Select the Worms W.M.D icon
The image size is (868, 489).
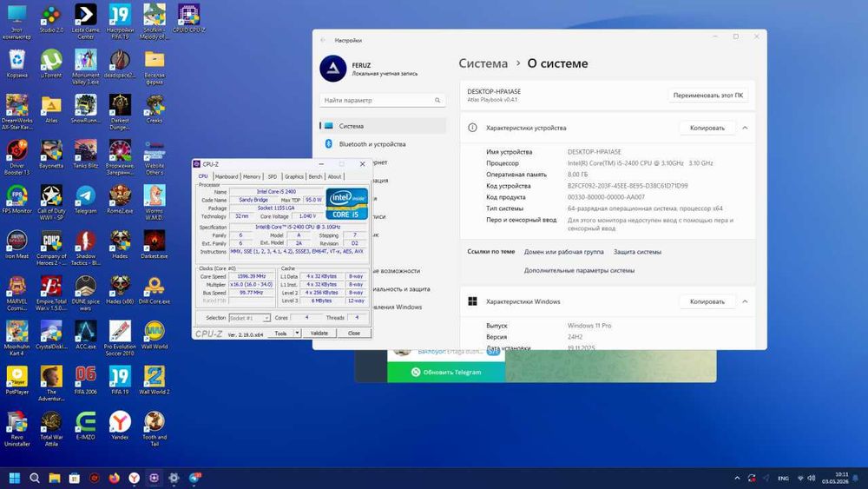154,202
